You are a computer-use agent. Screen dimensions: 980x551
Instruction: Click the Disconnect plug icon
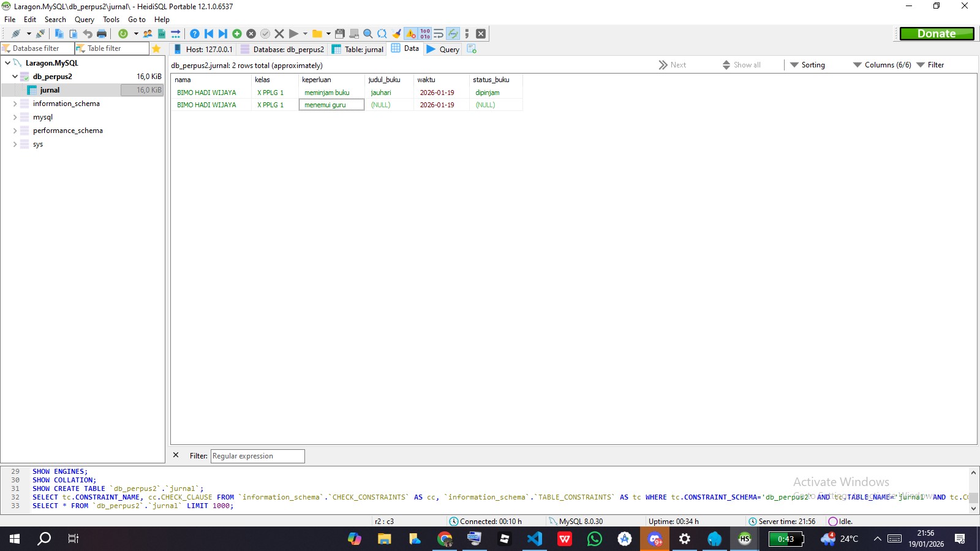(x=40, y=34)
